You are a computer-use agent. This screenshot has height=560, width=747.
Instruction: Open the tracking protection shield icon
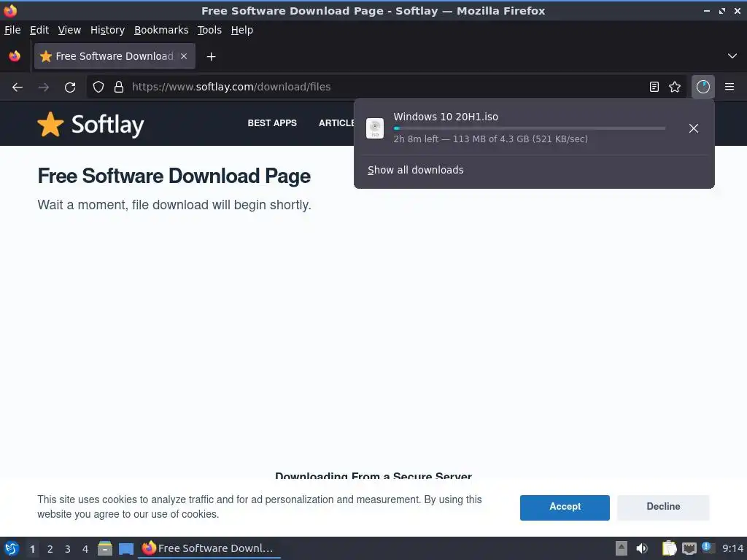98,87
